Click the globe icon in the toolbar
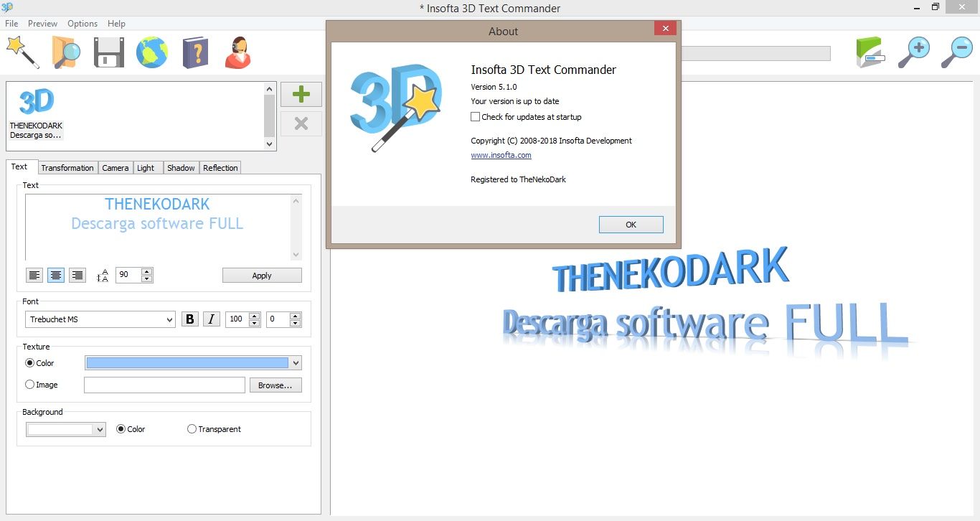Screen dimensions: 980x521 [152, 52]
